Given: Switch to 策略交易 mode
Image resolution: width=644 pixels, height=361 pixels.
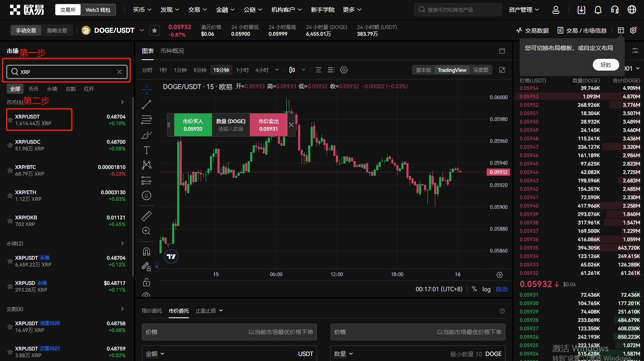Looking at the screenshot, I should click(57, 30).
